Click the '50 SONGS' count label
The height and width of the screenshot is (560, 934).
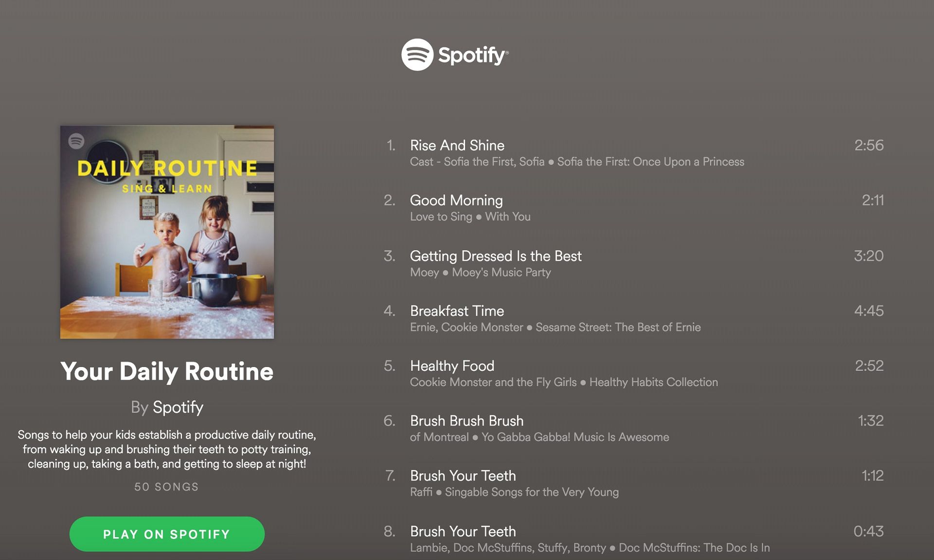coord(166,487)
